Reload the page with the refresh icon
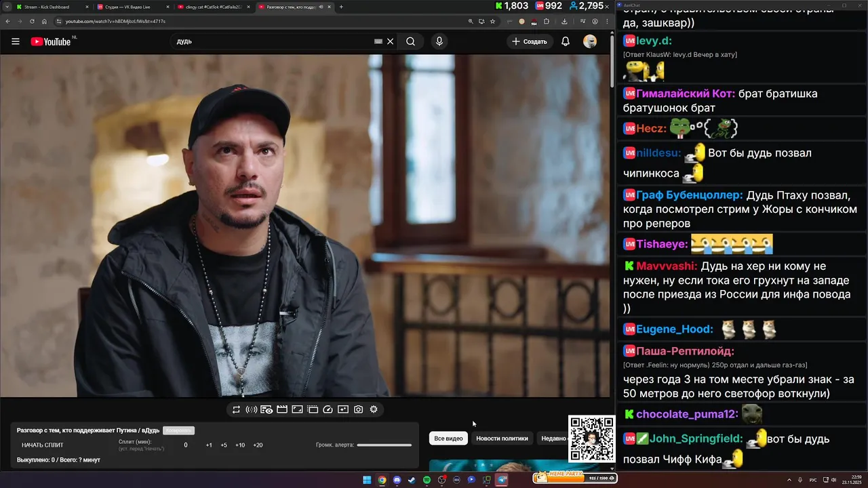The width and height of the screenshot is (868, 488). [x=32, y=21]
